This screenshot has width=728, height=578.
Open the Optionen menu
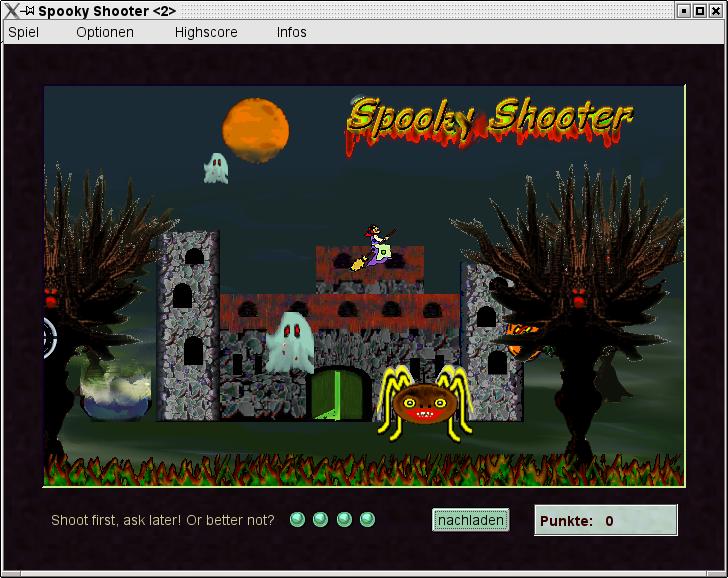105,32
